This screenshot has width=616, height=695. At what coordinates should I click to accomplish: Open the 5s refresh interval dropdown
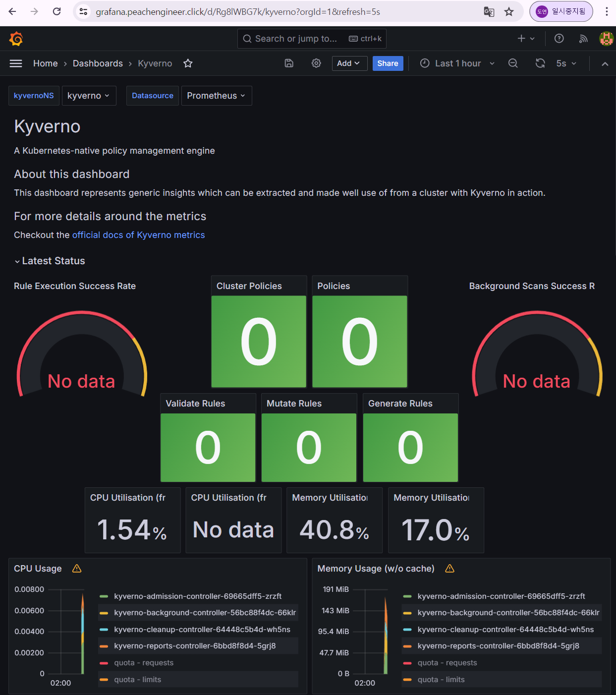click(566, 63)
